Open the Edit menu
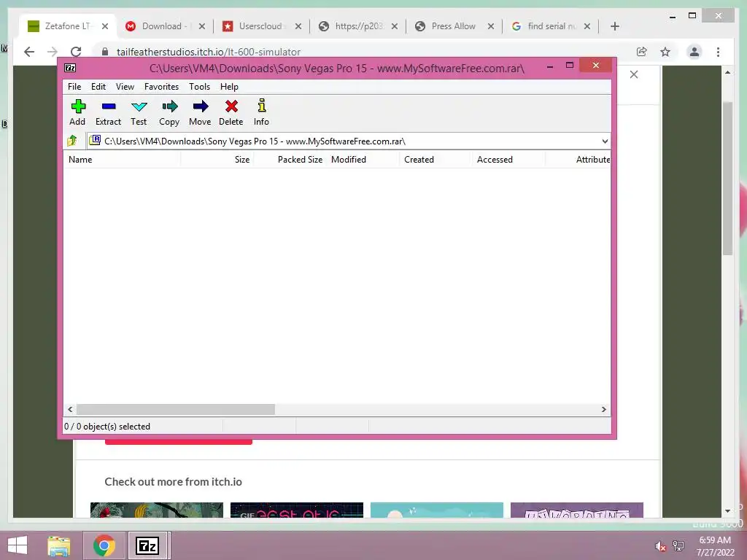The height and width of the screenshot is (560, 747). [98, 87]
